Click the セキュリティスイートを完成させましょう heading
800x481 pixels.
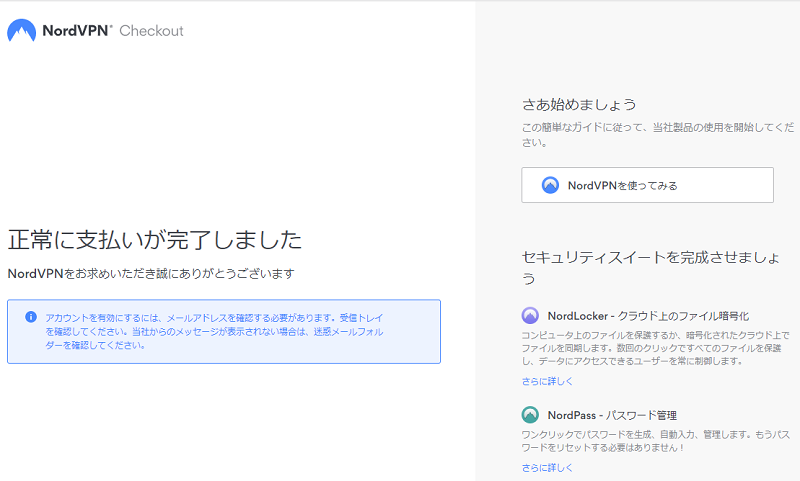click(x=651, y=267)
